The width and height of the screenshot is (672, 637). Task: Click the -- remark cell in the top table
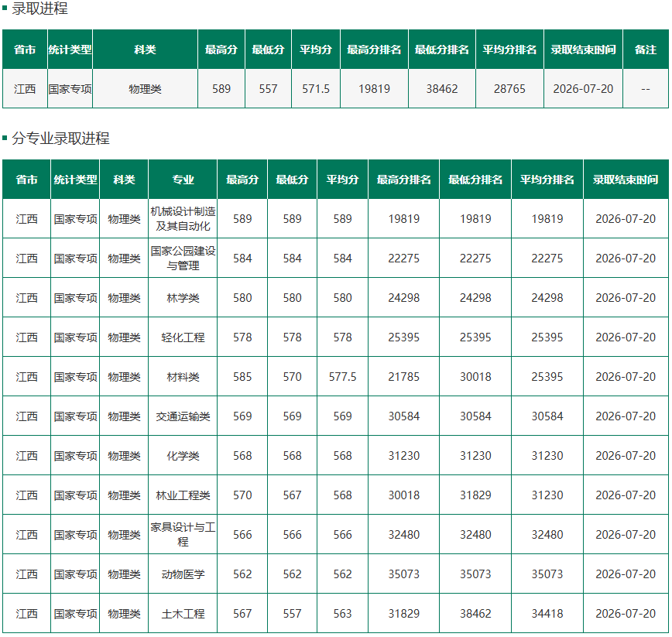coord(646,89)
